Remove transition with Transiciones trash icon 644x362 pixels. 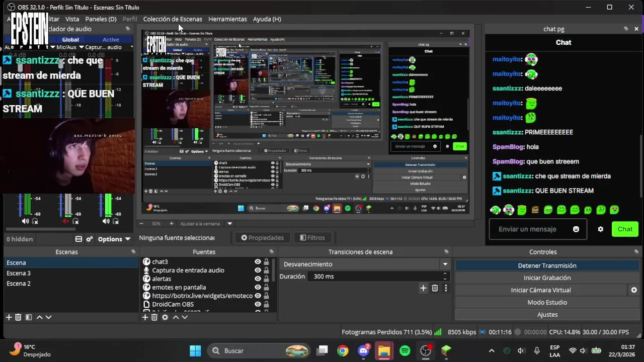click(x=435, y=288)
